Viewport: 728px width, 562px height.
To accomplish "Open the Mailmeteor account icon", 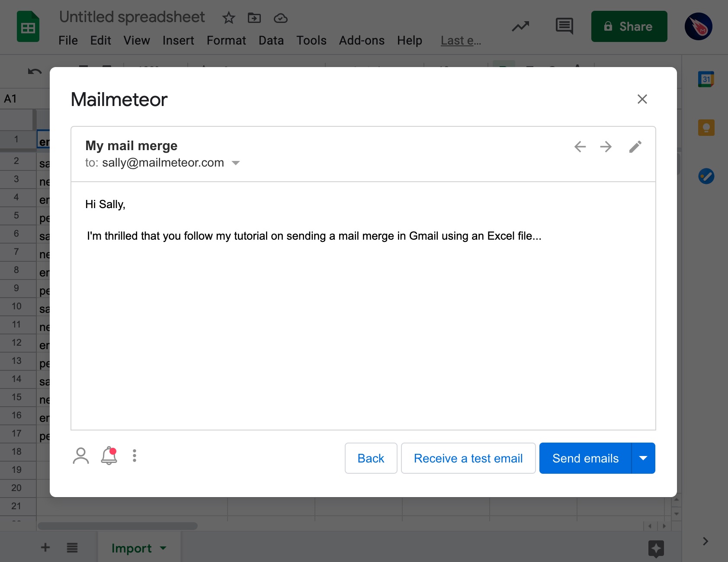I will click(x=81, y=456).
